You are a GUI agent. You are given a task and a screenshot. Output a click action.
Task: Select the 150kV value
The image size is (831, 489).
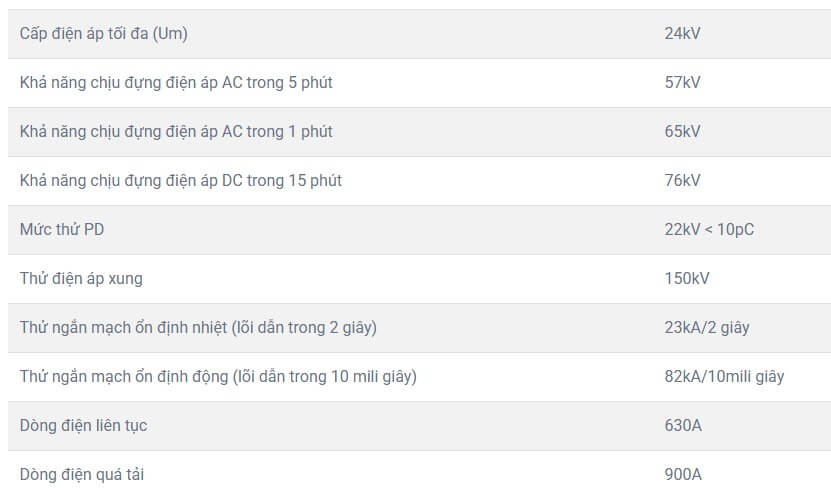click(687, 278)
